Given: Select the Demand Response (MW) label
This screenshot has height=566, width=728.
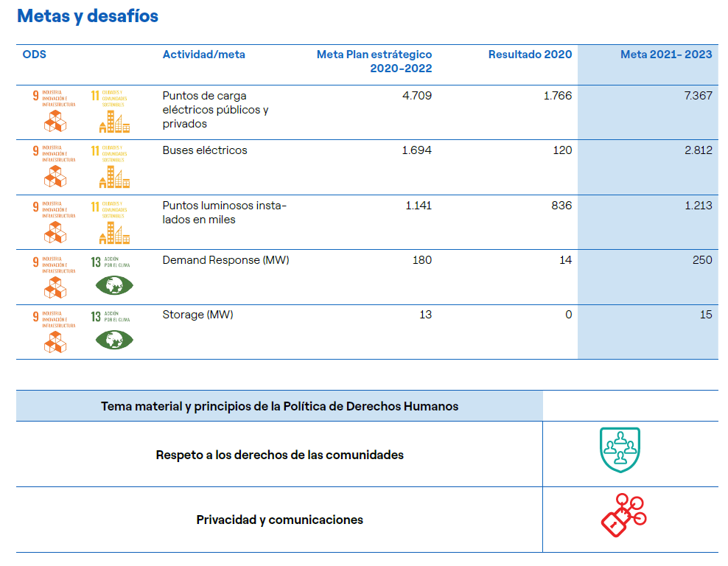Looking at the screenshot, I should (x=225, y=260).
